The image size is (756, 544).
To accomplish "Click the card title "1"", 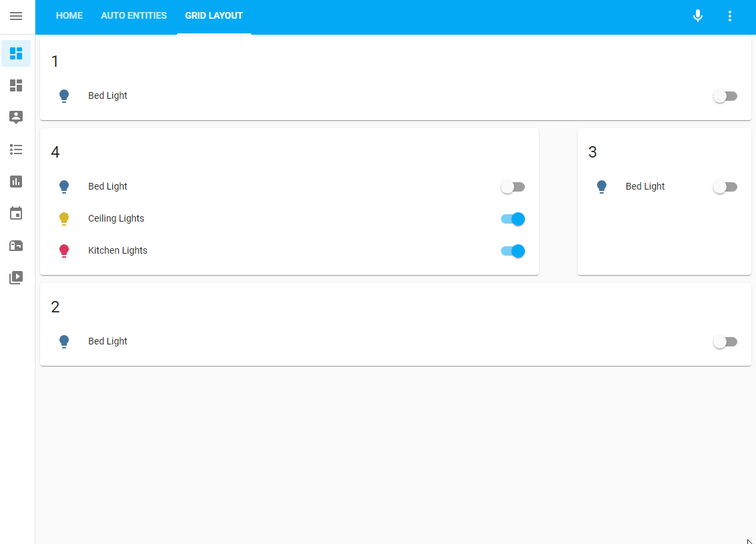I will pos(55,61).
